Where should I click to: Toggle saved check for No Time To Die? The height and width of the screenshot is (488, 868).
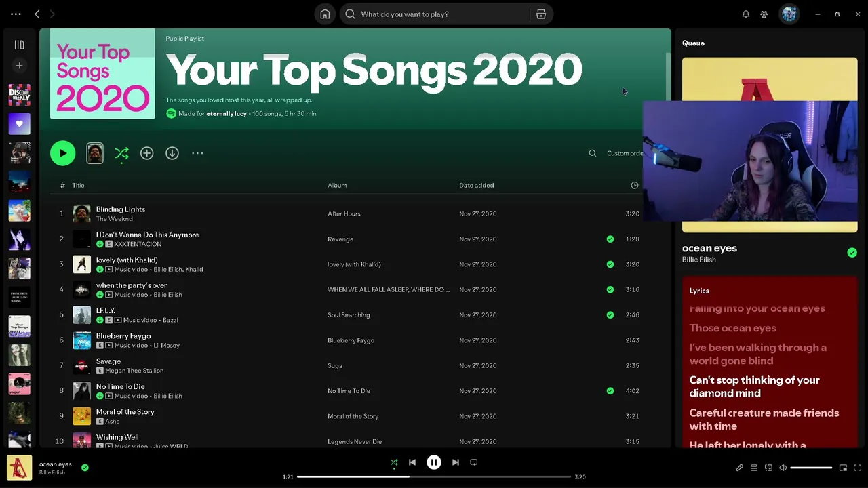[x=610, y=391]
